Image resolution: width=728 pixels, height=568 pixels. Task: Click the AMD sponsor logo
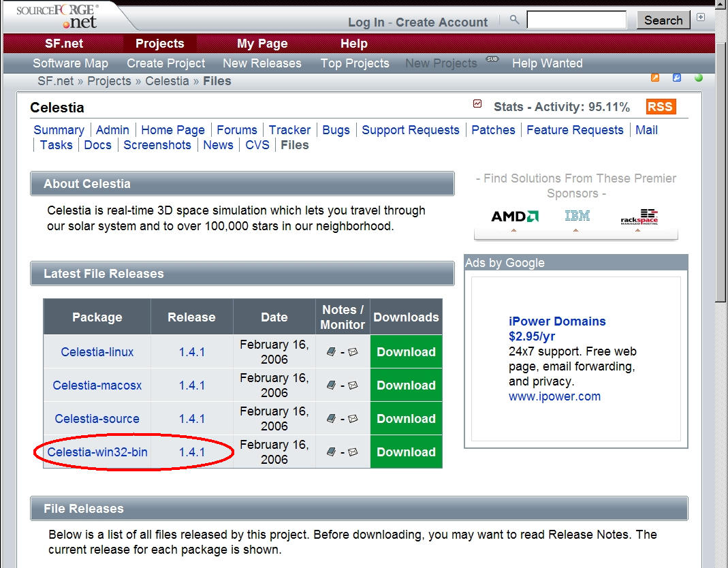pyautogui.click(x=514, y=217)
